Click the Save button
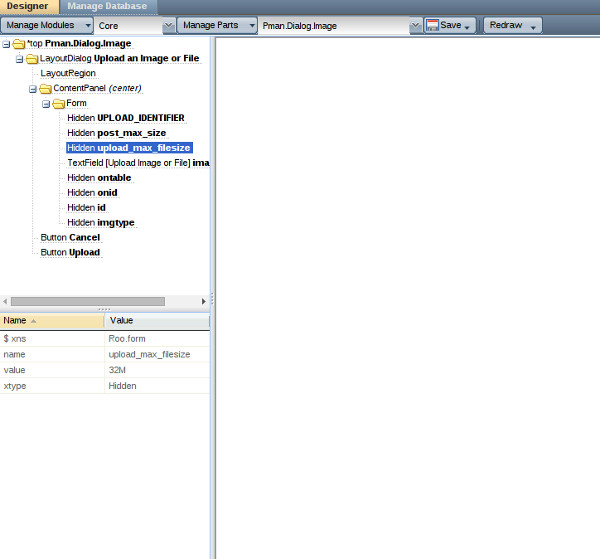Viewport: 600px width, 559px height. 450,25
